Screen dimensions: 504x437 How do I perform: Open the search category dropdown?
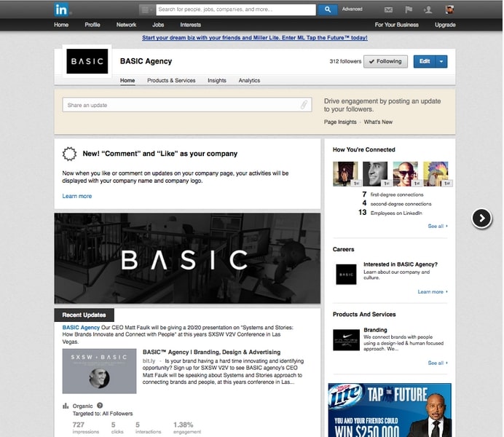coord(147,9)
